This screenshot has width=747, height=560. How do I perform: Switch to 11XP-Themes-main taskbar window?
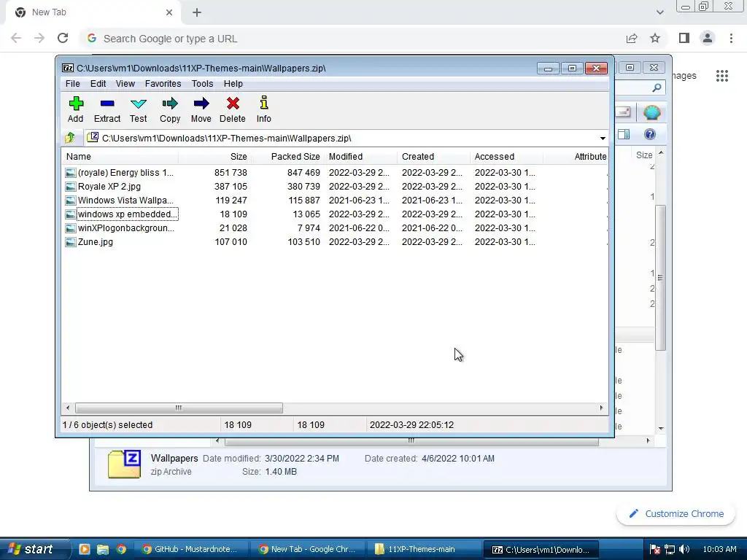tap(424, 549)
